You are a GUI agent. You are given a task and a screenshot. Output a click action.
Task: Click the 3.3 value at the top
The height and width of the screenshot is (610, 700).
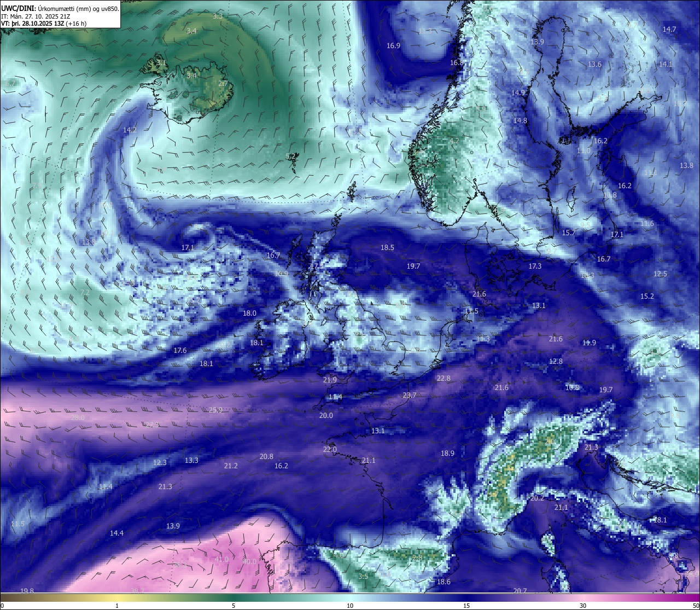pos(218,16)
